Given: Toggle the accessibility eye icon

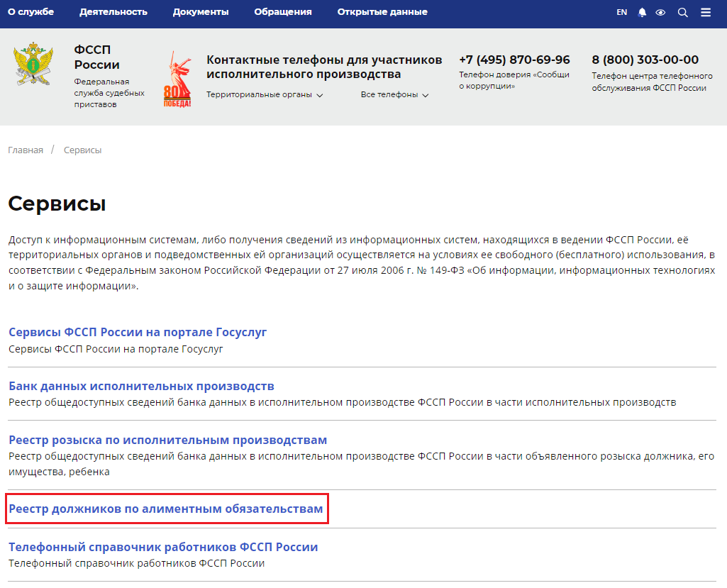Looking at the screenshot, I should point(660,12).
